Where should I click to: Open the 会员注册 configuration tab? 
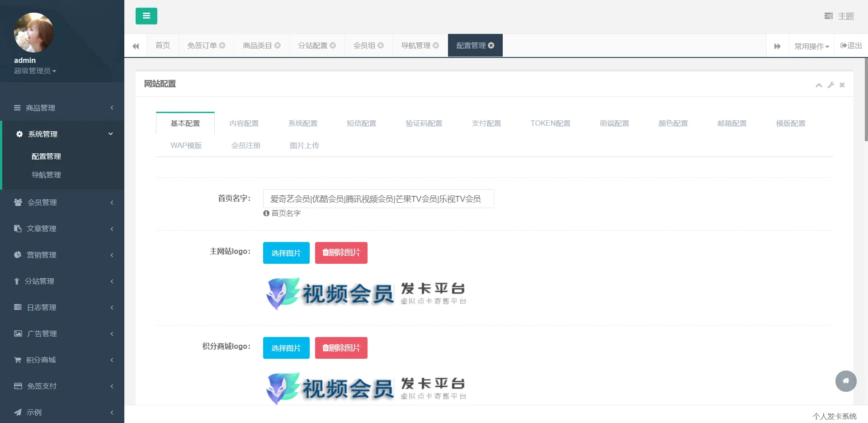[x=245, y=145]
